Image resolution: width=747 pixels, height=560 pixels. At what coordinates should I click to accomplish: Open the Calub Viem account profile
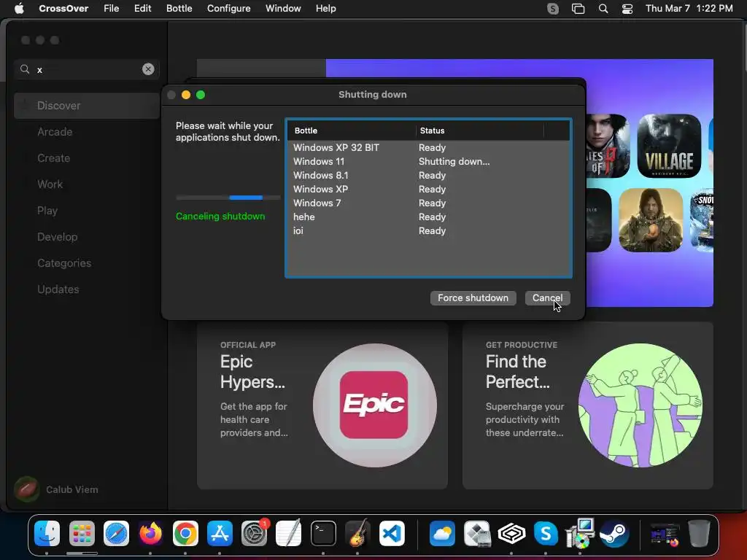(x=57, y=489)
